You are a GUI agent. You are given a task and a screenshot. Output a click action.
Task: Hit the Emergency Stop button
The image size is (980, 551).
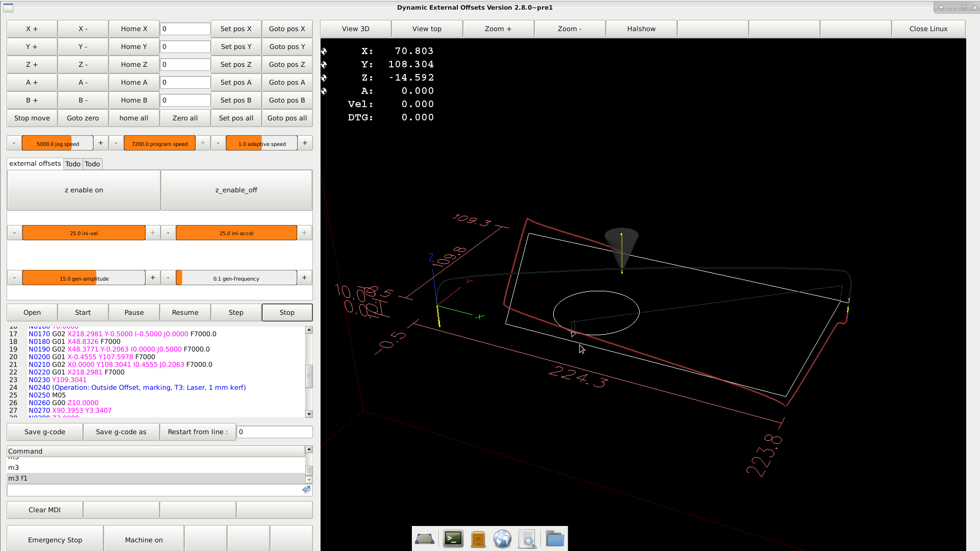(x=55, y=539)
